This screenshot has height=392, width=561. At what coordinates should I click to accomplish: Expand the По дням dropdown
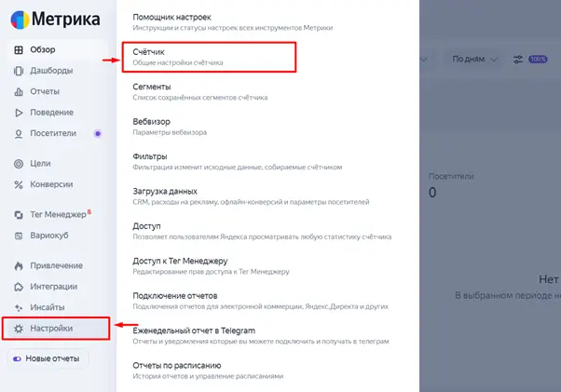(x=472, y=60)
